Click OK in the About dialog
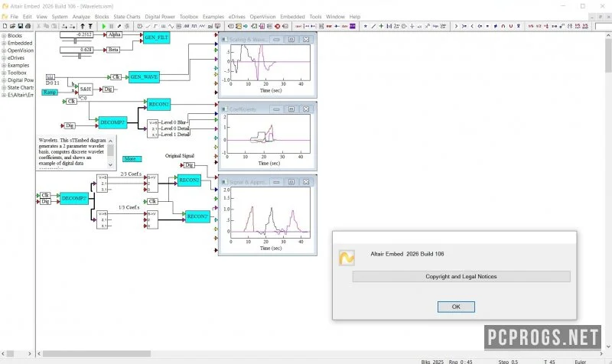 (456, 307)
